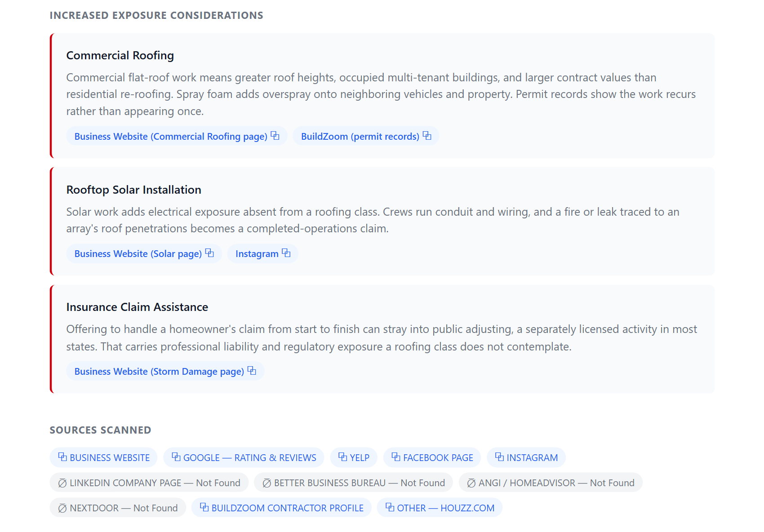Open BuildZoom (permit records) link

tap(366, 136)
